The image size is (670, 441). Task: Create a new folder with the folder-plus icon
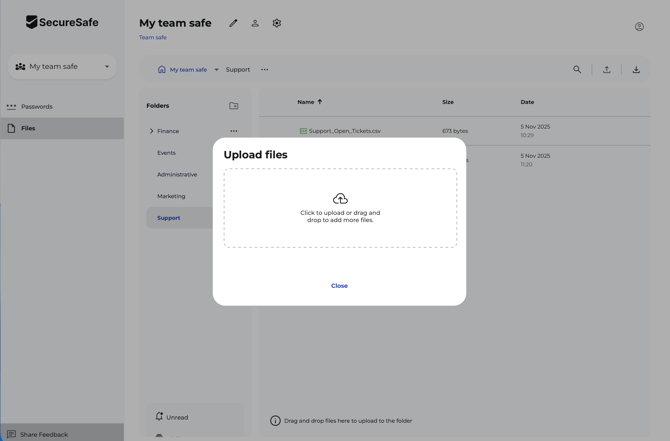coord(234,106)
